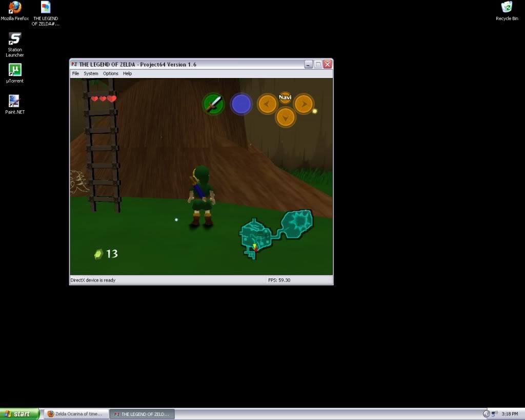525x420 pixels.
Task: Click the heart life meter
Action: click(104, 98)
